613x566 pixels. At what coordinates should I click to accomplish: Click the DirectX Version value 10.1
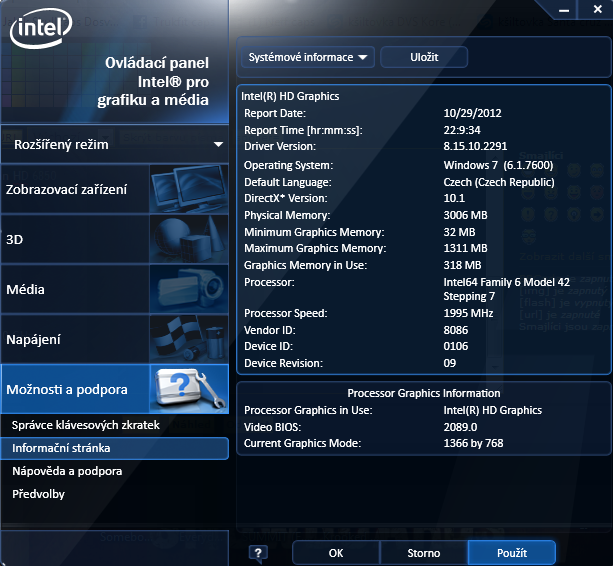454,198
